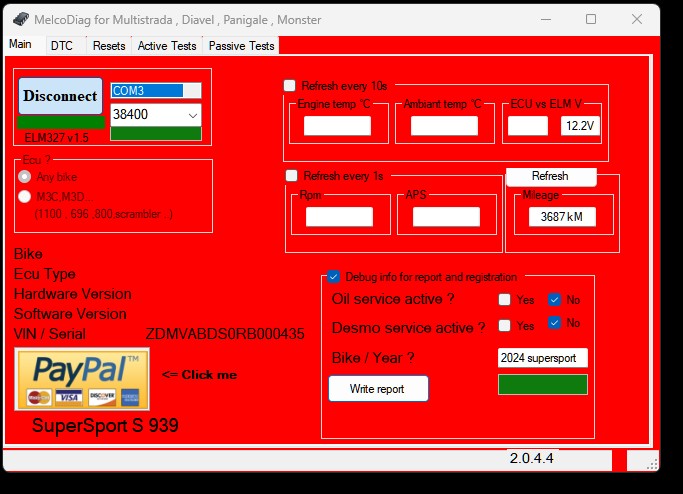Click the Disconnect button

61,96
